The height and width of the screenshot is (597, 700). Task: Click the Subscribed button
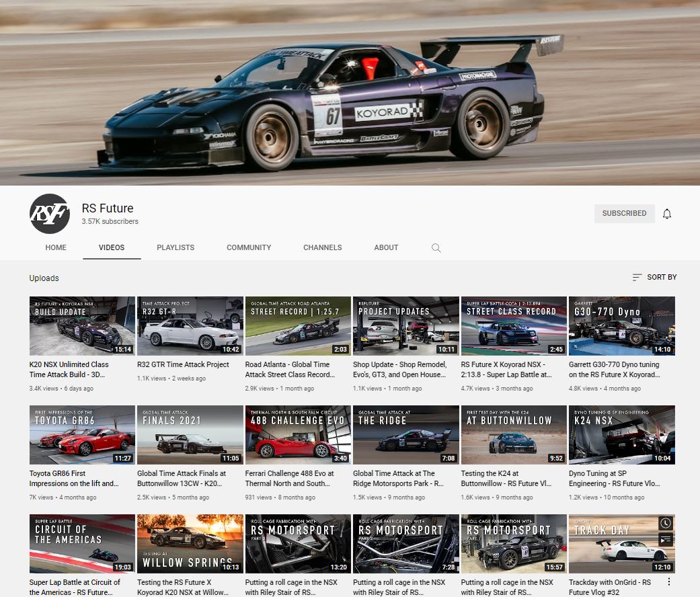(624, 213)
